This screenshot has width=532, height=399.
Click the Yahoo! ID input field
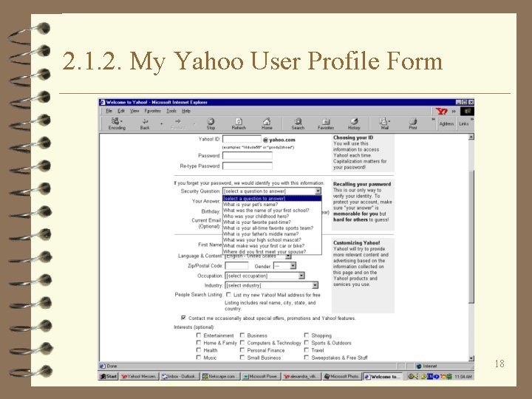tap(242, 139)
